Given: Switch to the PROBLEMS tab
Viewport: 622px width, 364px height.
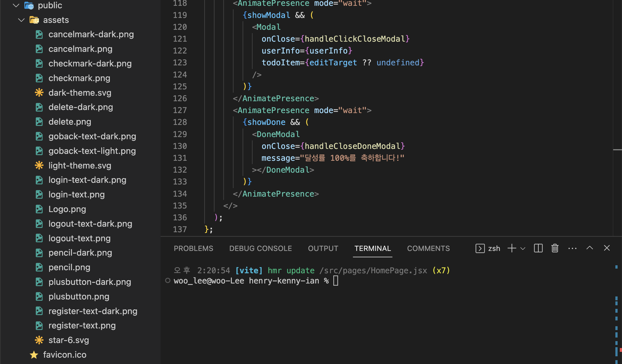Looking at the screenshot, I should (193, 248).
